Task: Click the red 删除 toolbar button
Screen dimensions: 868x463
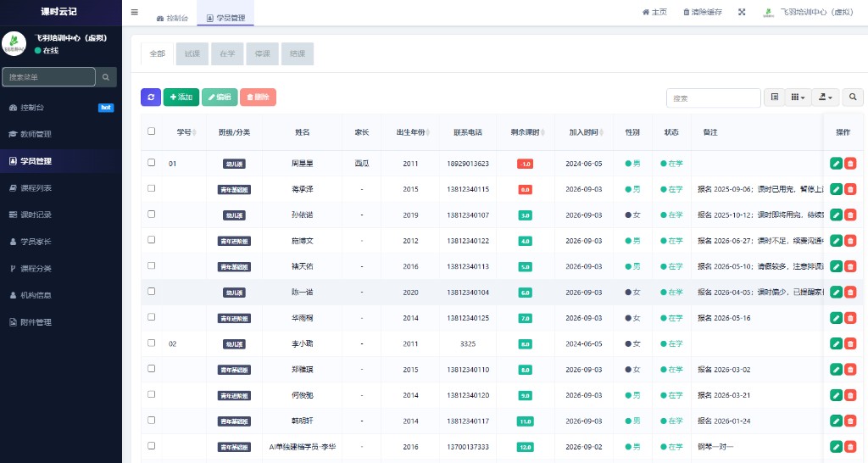Action: (x=258, y=97)
